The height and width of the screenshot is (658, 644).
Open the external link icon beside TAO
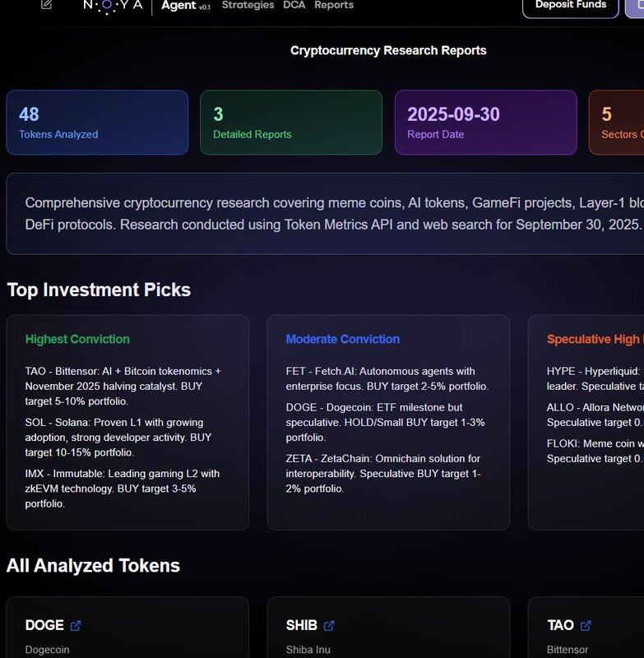coord(586,626)
